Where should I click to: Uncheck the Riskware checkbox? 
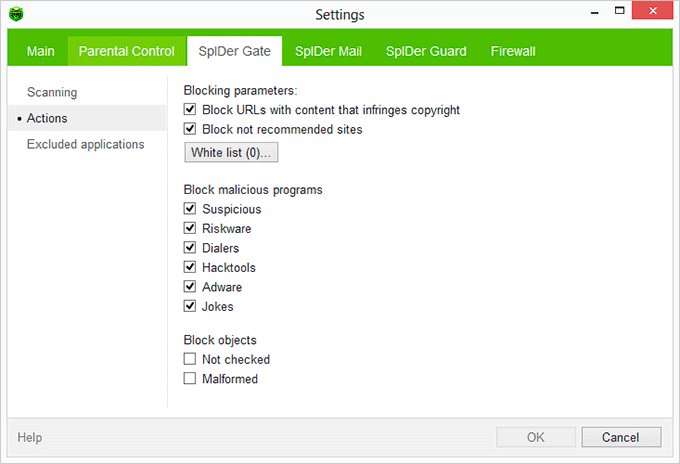190,229
